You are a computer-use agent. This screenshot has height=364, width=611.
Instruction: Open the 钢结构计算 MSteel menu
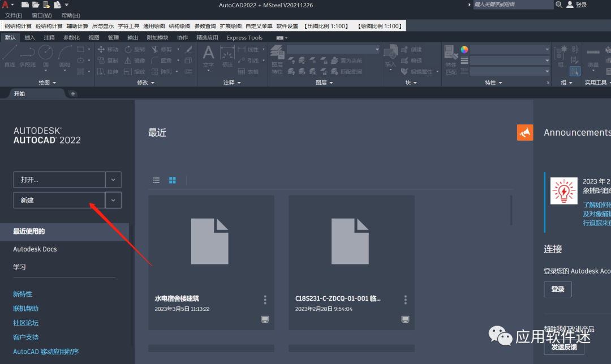tap(18, 26)
